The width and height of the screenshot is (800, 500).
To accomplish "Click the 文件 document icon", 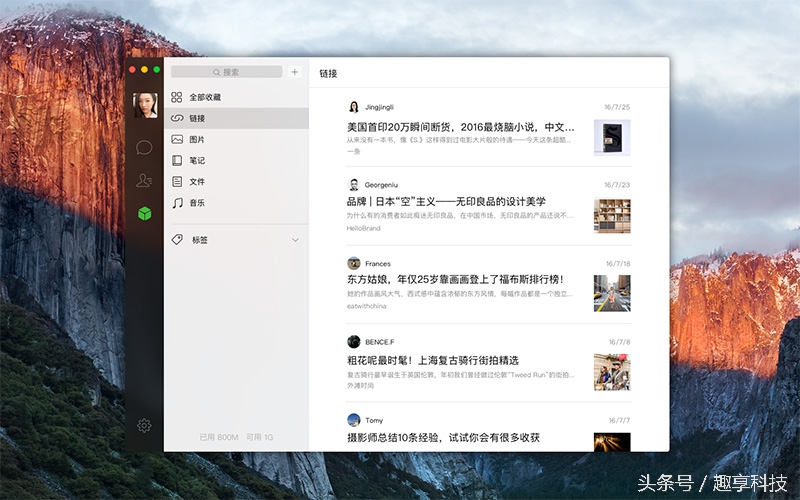I will pyautogui.click(x=177, y=182).
